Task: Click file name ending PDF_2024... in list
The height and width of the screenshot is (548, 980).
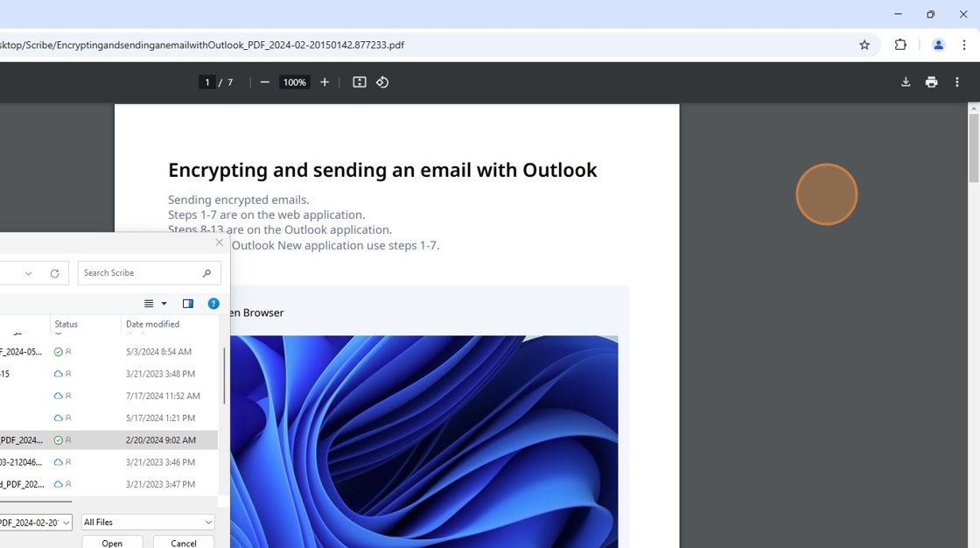Action: 21,440
